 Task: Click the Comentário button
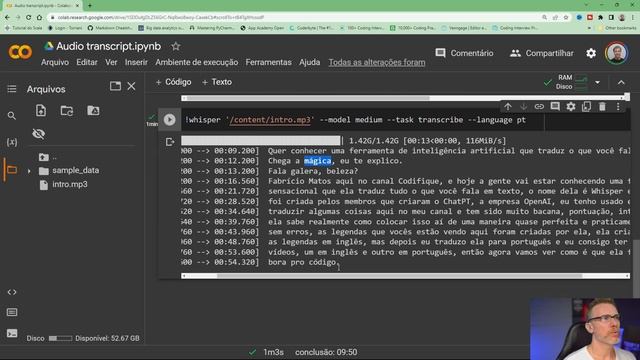(464, 53)
